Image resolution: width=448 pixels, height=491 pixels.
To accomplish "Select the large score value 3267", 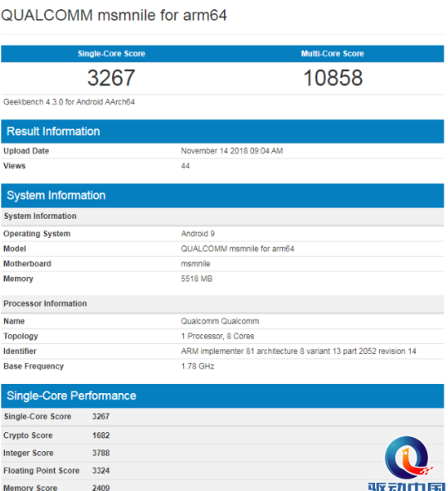I will [111, 78].
